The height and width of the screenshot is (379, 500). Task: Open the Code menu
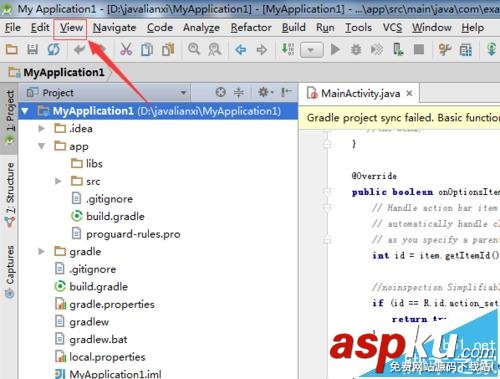click(160, 28)
